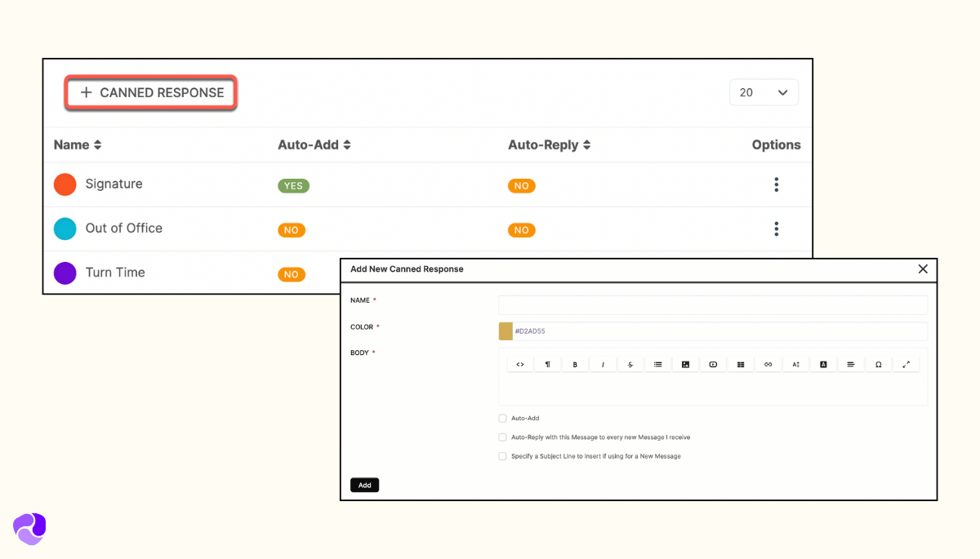Open the page size dropdown showing 20
Screen dimensions: 980x559
pyautogui.click(x=764, y=93)
